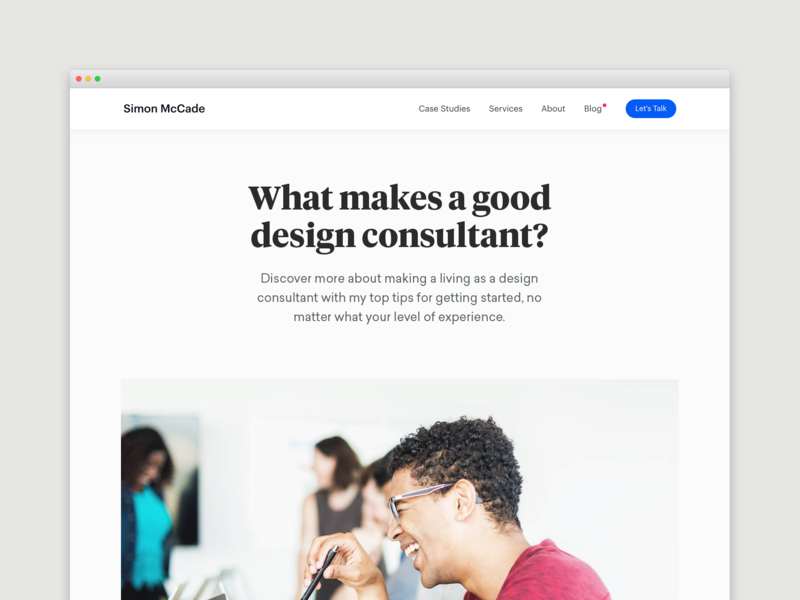Open the Case Studies page

[x=444, y=109]
